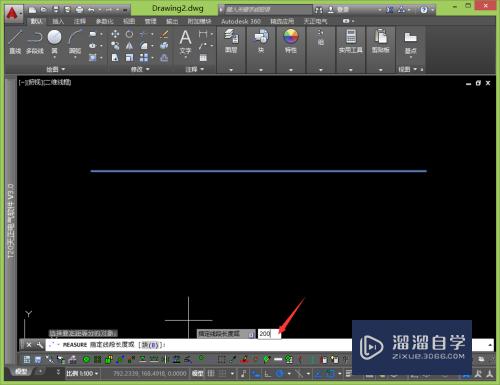Screen dimensions: 500x385
Task: Click the Base point (基点) view button
Action: click(x=410, y=42)
